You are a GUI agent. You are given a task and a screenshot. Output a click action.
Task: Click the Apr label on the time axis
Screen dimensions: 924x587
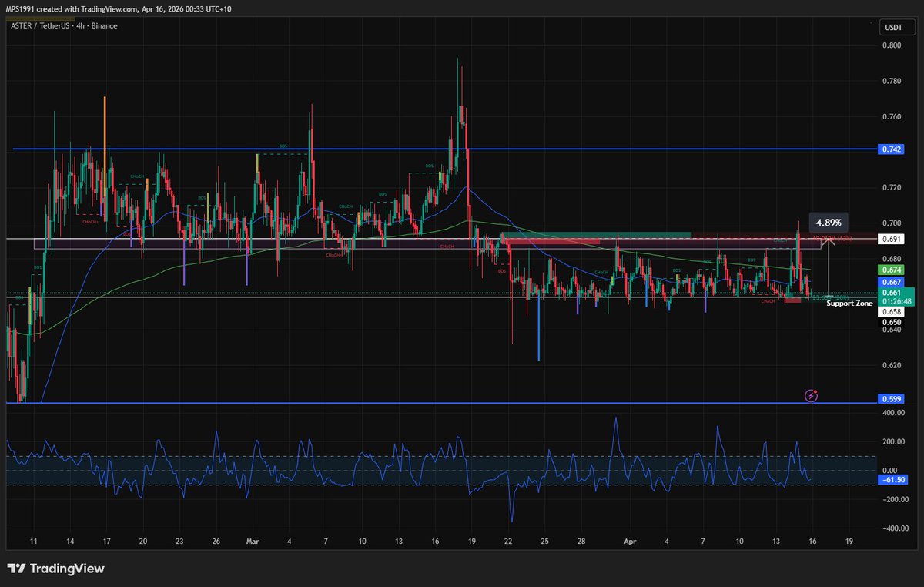(x=630, y=542)
